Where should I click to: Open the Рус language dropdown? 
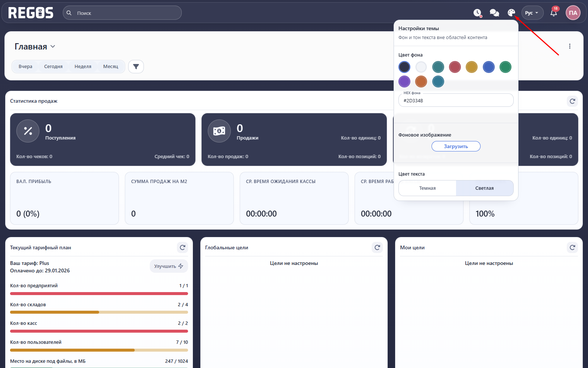[x=532, y=13]
